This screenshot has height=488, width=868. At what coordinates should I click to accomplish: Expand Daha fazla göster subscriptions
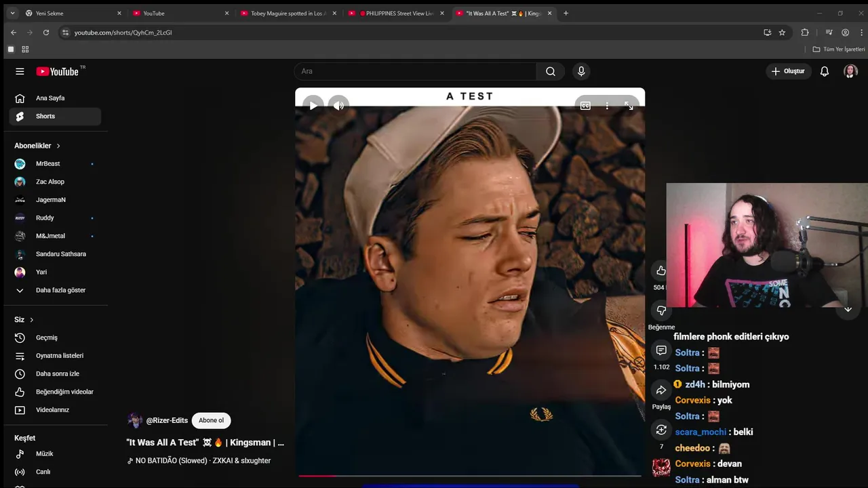(55, 290)
